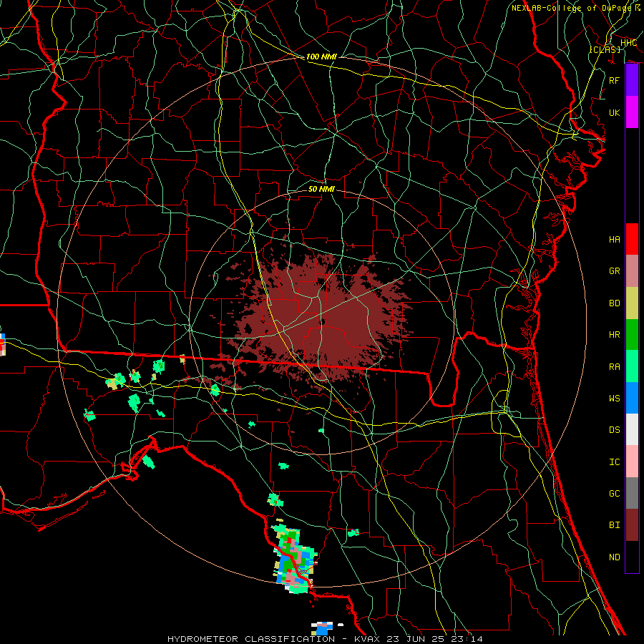644x644 pixels.
Task: Select the GR pink legend color
Action: coord(632,271)
